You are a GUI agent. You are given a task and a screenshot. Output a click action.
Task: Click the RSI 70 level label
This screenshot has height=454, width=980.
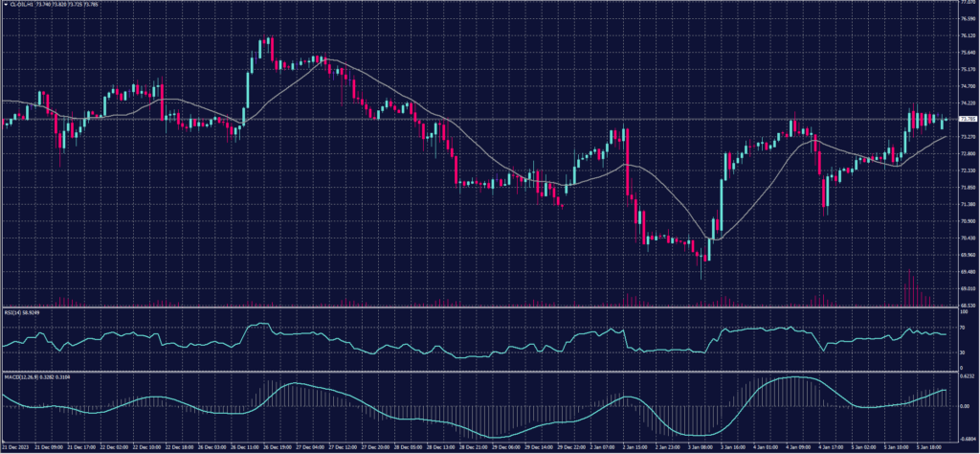click(x=962, y=327)
